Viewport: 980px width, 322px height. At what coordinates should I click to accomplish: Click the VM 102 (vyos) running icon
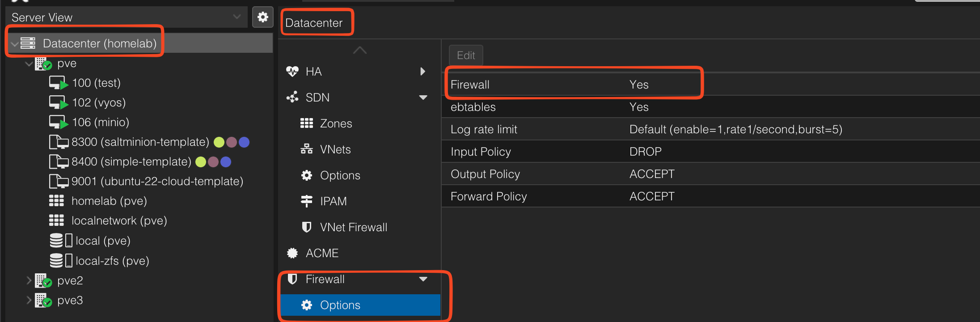coord(58,102)
